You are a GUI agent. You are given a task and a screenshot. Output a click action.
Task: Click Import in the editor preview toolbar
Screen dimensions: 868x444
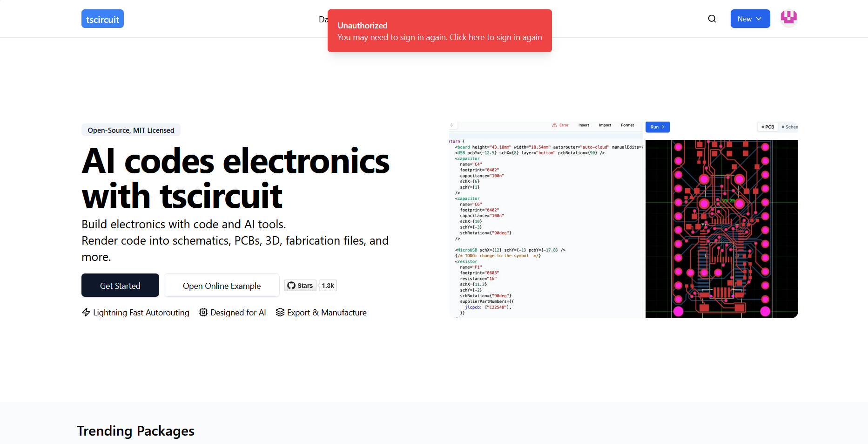pyautogui.click(x=605, y=125)
